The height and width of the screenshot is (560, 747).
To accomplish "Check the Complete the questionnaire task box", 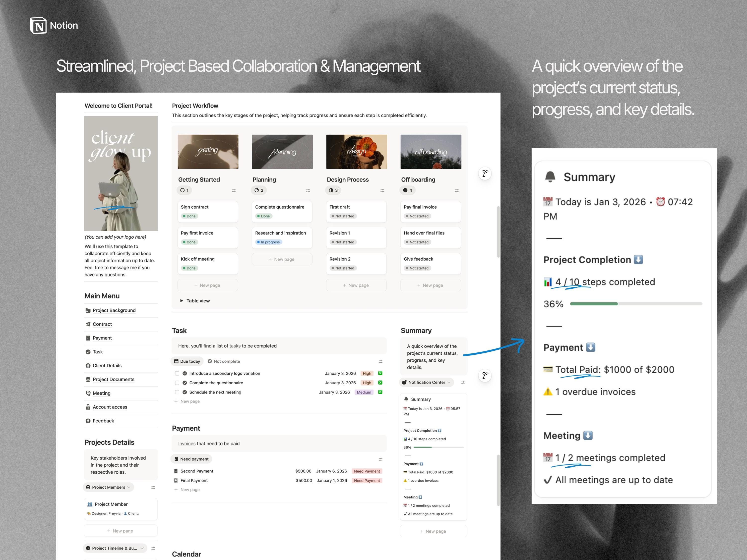I will coord(177,383).
